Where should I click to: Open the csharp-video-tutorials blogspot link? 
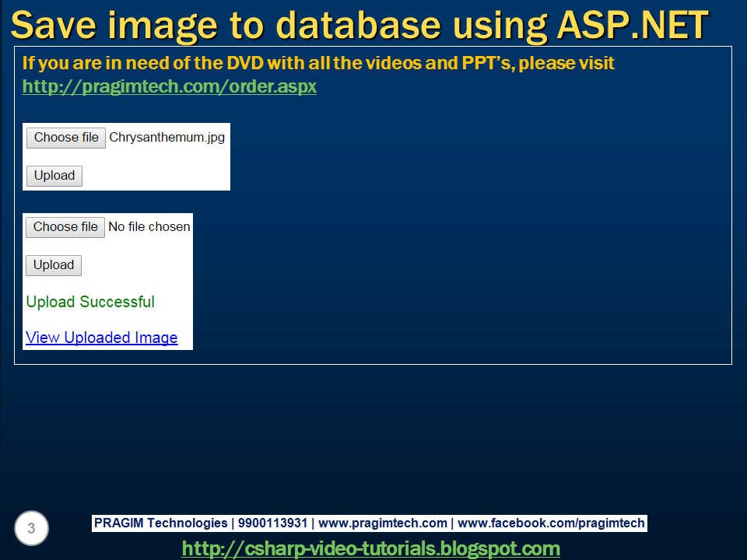pyautogui.click(x=373, y=548)
